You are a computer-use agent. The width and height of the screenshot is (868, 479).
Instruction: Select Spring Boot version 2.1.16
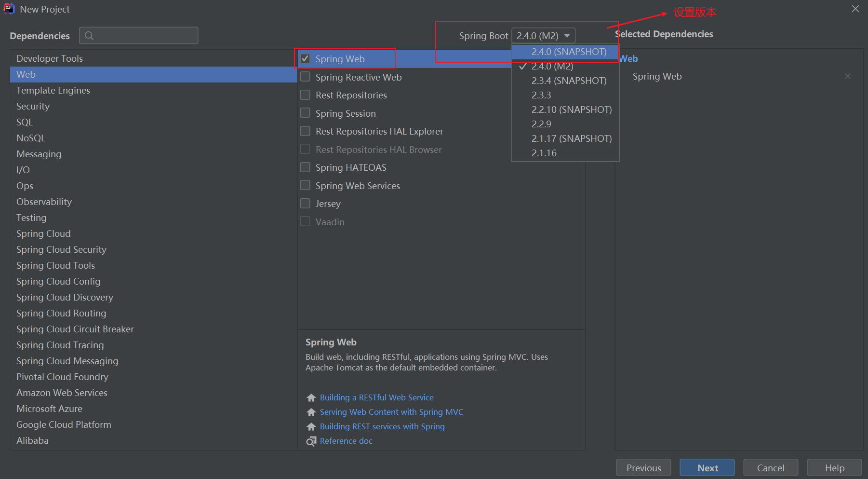(x=565, y=153)
